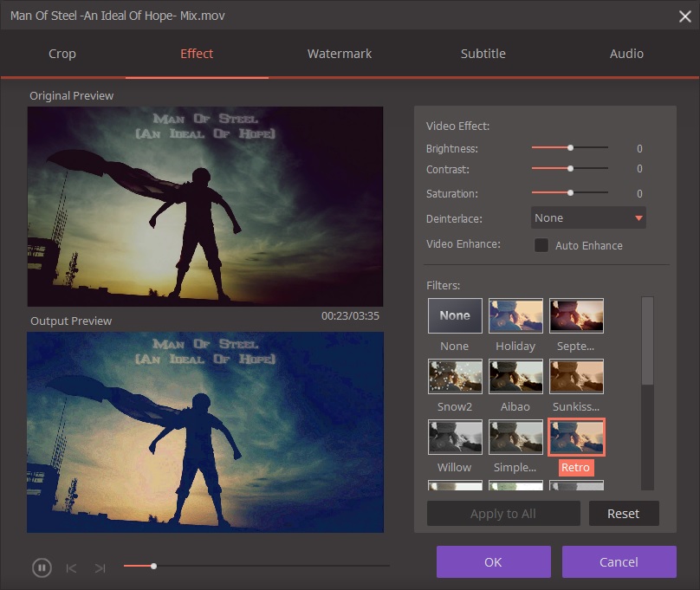Image resolution: width=700 pixels, height=590 pixels.
Task: Click Apply to All button
Action: click(503, 514)
